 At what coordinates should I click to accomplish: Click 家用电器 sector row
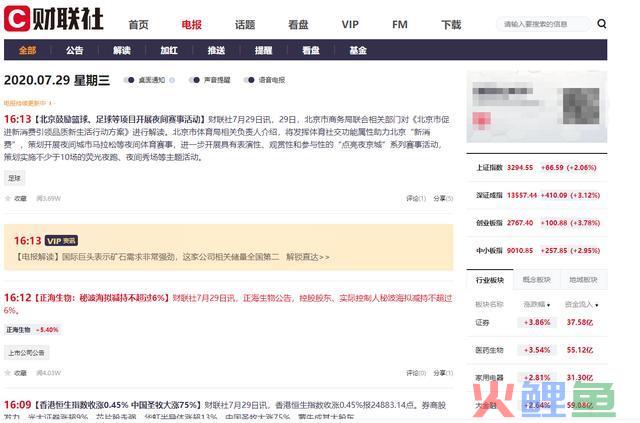[x=537, y=377]
